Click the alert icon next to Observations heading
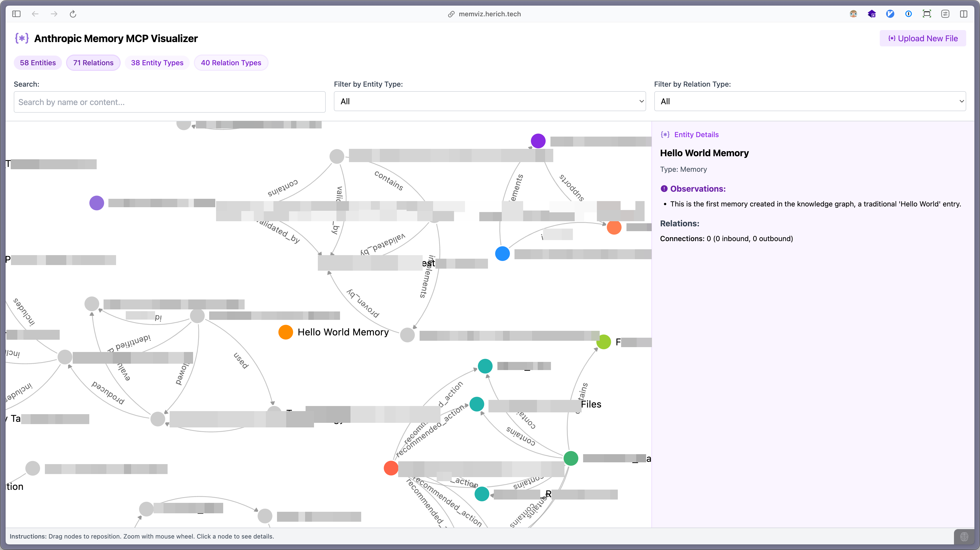The image size is (980, 550). (x=664, y=189)
